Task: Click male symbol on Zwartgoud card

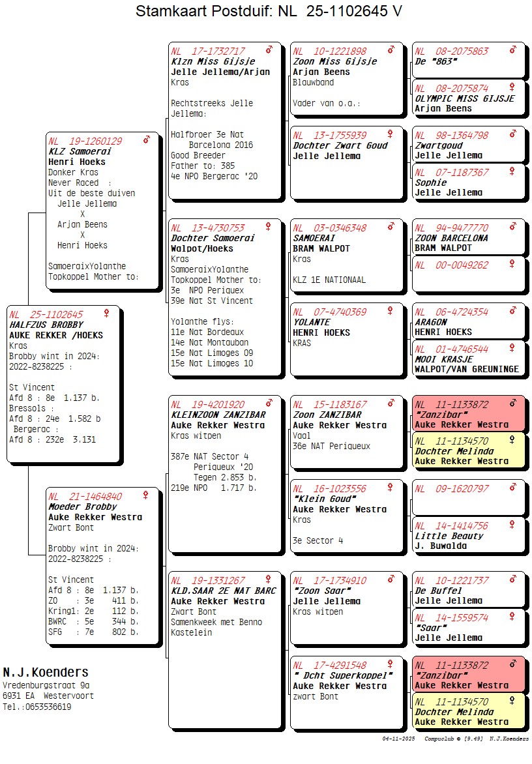Action: [512, 135]
